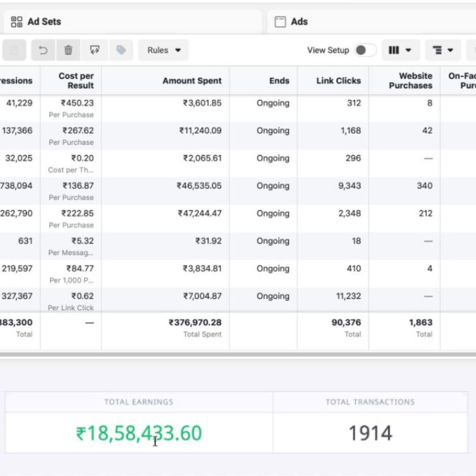Click the trash delete icon
Viewport: 476px width, 476px height.
[x=68, y=50]
